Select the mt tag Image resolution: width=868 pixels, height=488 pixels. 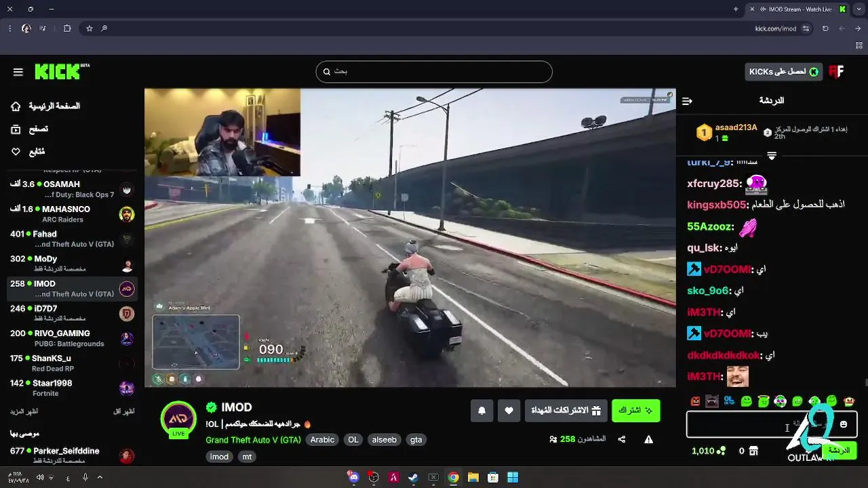point(247,457)
